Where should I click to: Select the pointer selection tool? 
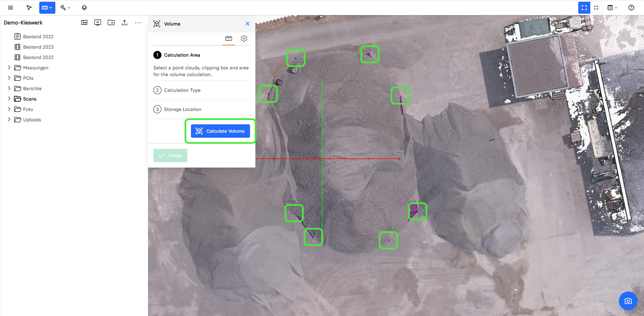[x=29, y=8]
